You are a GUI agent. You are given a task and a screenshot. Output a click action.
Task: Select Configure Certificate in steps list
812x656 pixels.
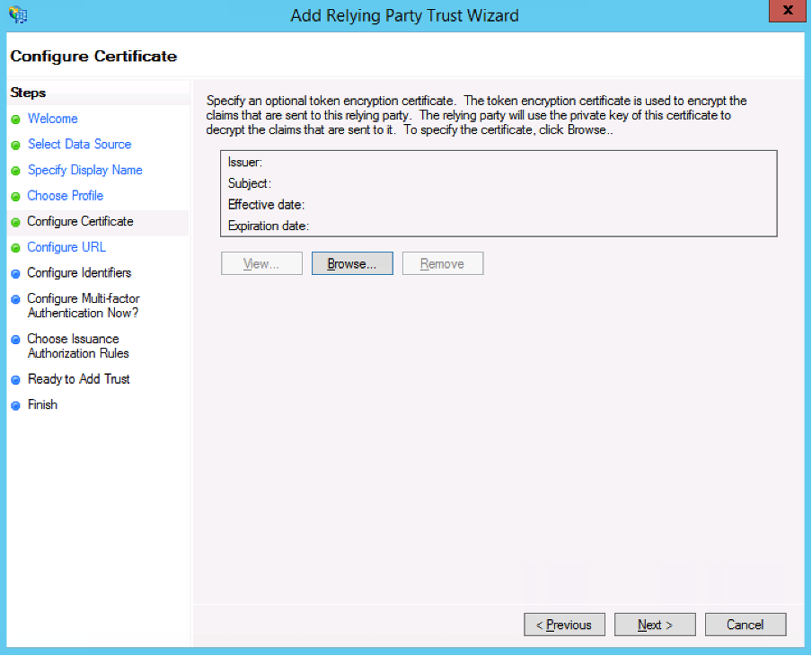80,221
